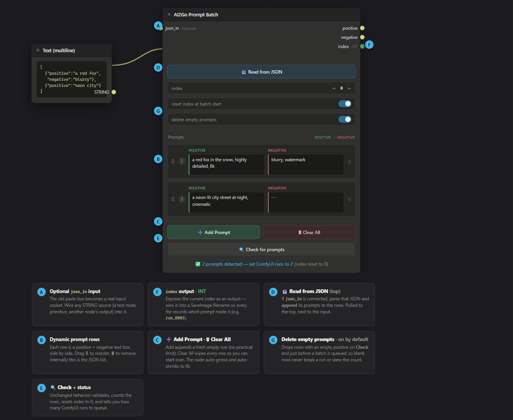Click the index value field showing 0
This screenshot has height=420, width=513.
(x=341, y=88)
